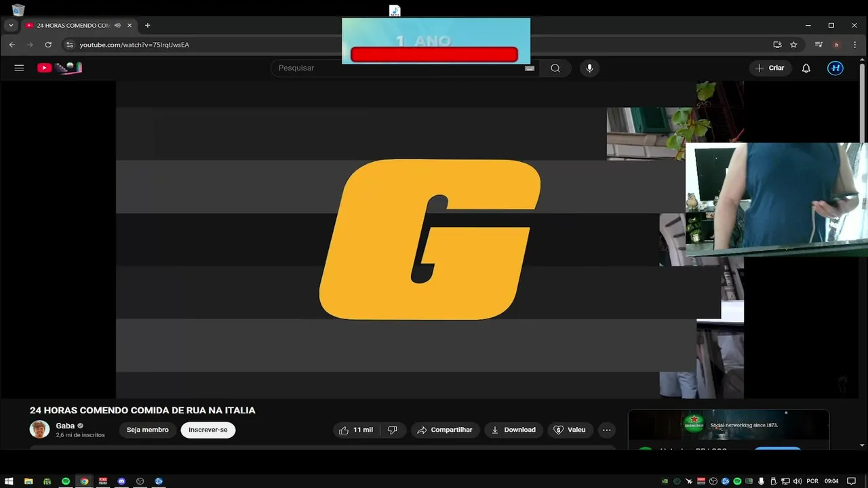Image resolution: width=868 pixels, height=488 pixels.
Task: Open the tab search dropdown arrow
Action: point(11,25)
